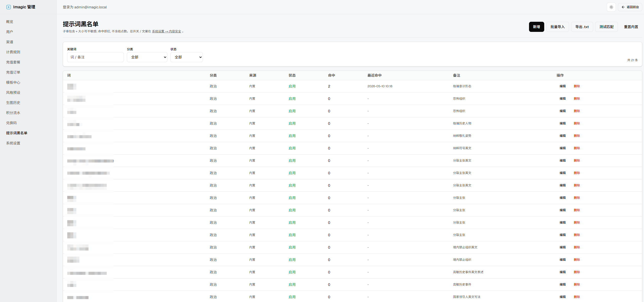The width and height of the screenshot is (644, 302).
Task: Click the 2026-05-10 10:18 last-hit cell
Action: click(380, 86)
